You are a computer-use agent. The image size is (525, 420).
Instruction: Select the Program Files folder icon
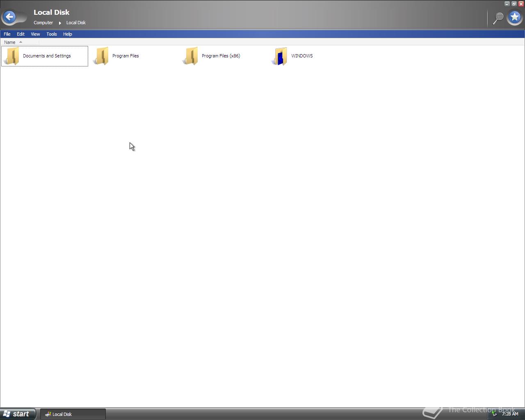101,56
